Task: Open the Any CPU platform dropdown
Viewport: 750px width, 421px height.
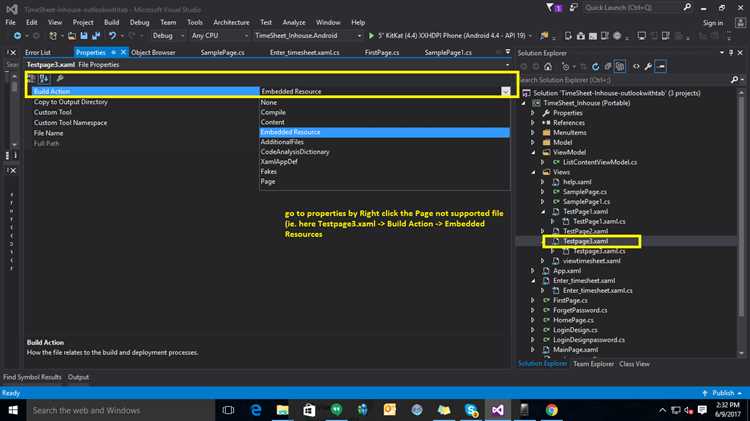Action: pyautogui.click(x=220, y=35)
